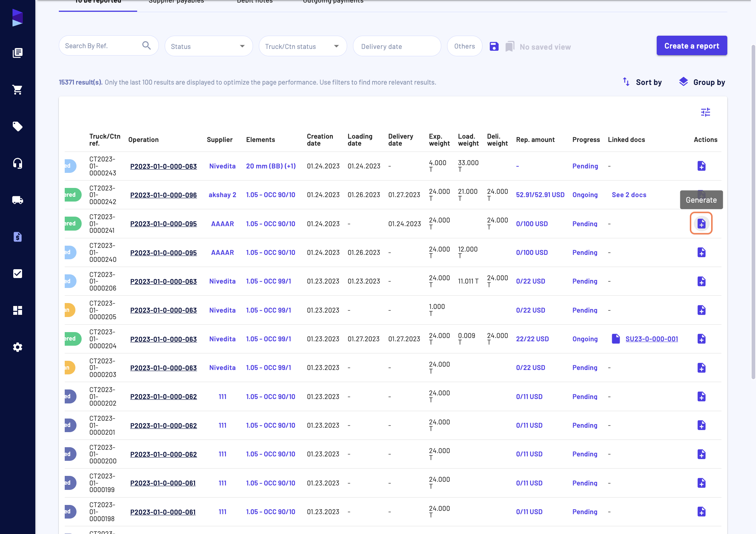Viewport: 756px width, 534px height.
Task: Switch to Debit notes tab
Action: pos(255,2)
